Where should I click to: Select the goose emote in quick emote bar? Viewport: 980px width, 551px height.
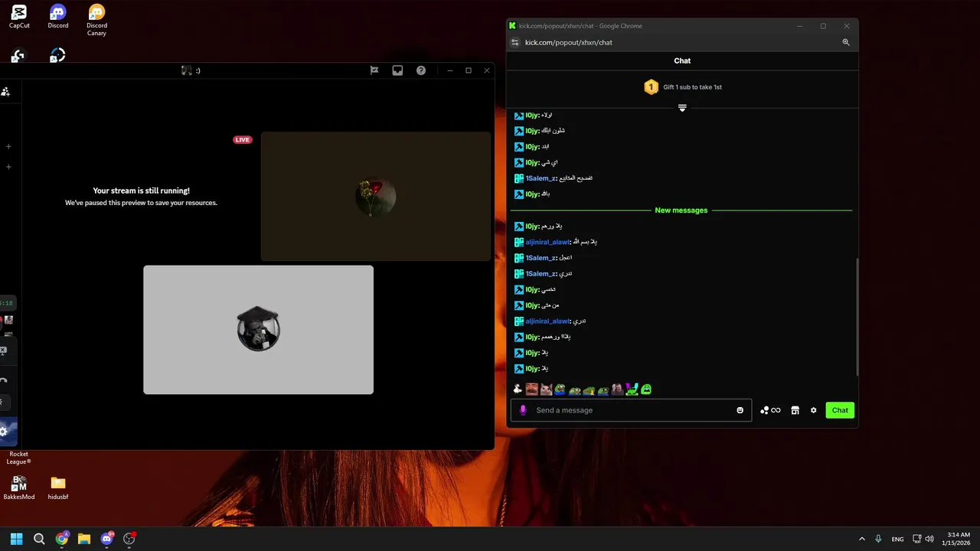[518, 390]
